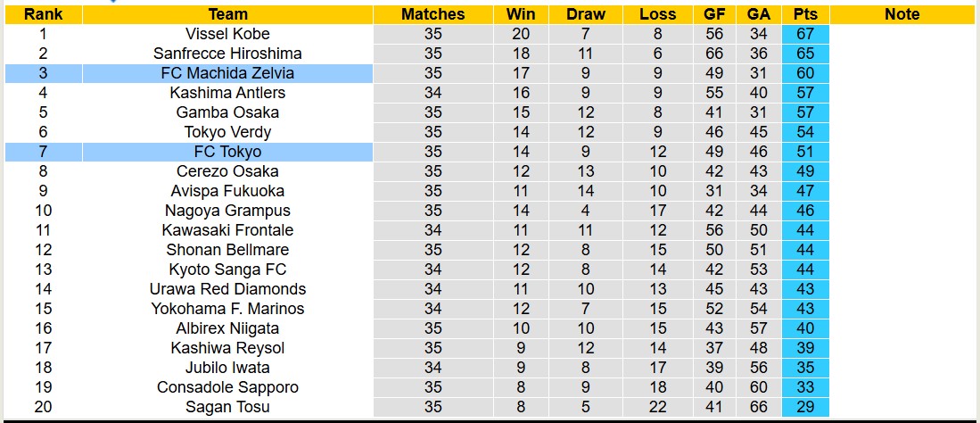
Task: Click the Pts column header
Action: (x=805, y=14)
